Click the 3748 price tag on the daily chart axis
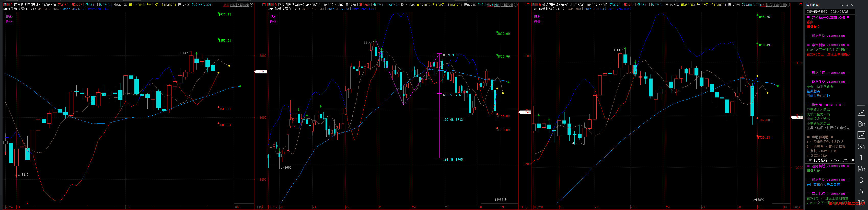Image resolution: width=868 pixels, height=210 pixels. pos(261,72)
